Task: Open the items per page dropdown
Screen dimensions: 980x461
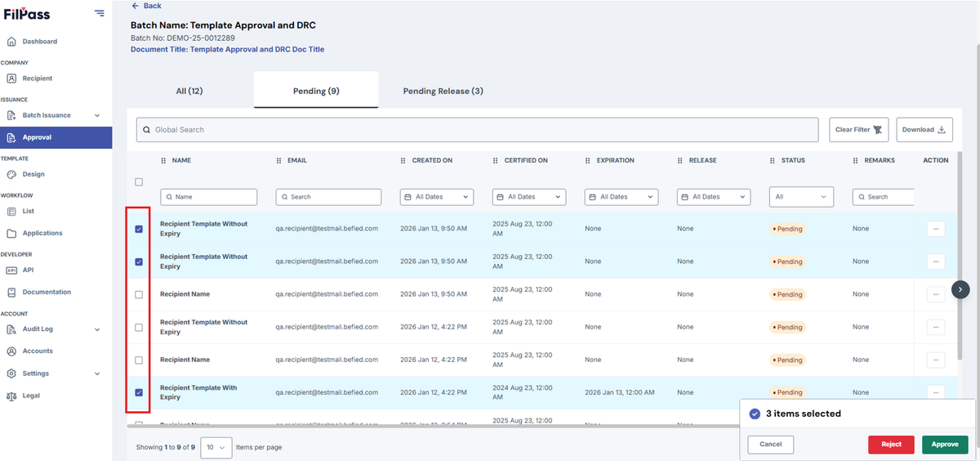Action: 216,447
